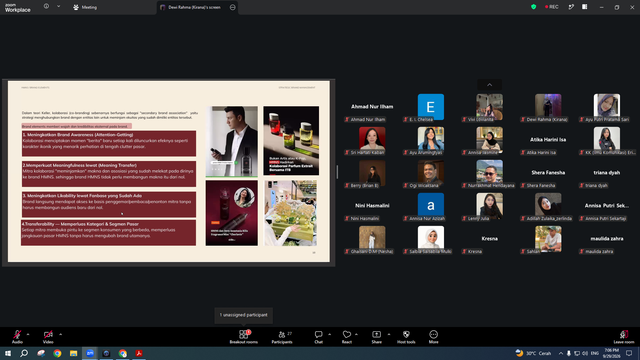Select Dewi Rahma (Kirana) video tile
Viewport: 640px width, 360px height.
pos(548,107)
